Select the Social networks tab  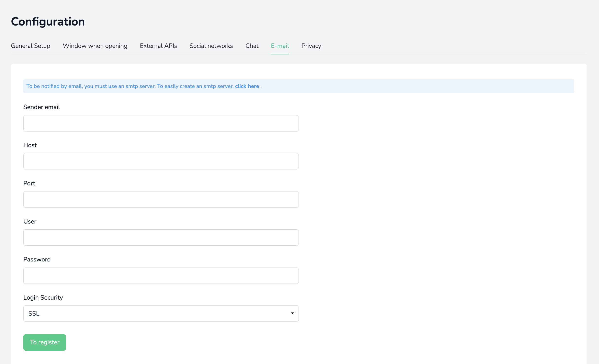click(211, 46)
